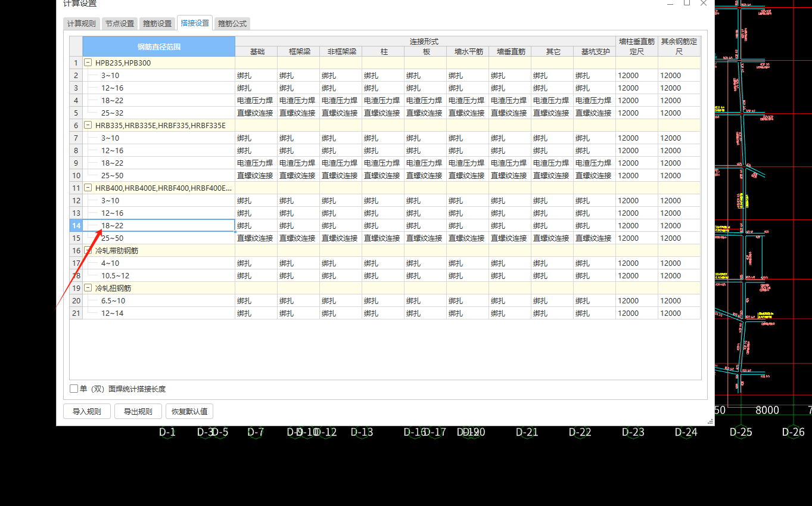Click 墙垂直筋 cell in row 15
Viewport: 812px width, 506px height.
click(x=510, y=238)
